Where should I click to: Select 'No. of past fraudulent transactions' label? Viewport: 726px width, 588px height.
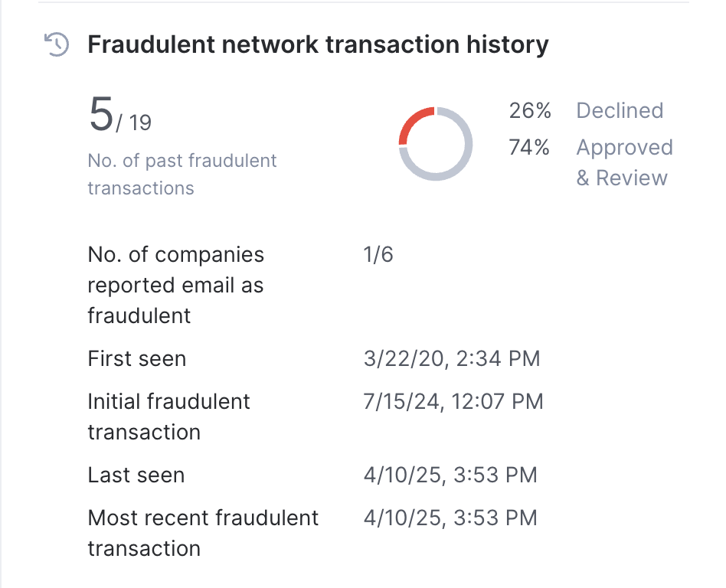pyautogui.click(x=182, y=174)
